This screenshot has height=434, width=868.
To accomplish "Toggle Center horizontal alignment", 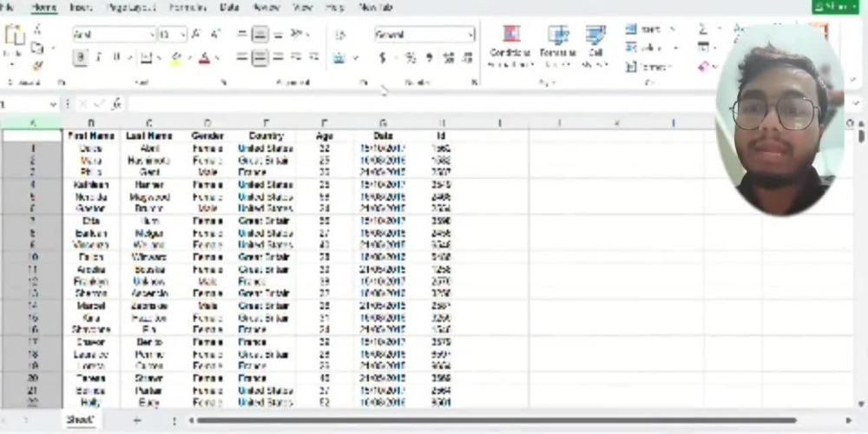I will [x=260, y=57].
